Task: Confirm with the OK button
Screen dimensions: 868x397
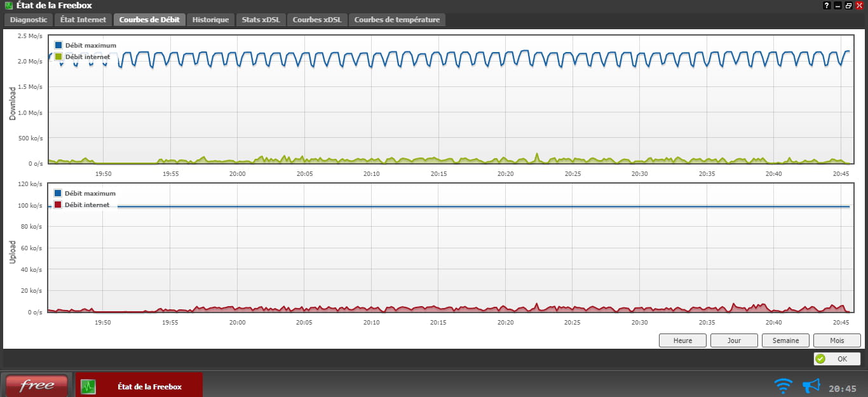Action: click(x=837, y=359)
